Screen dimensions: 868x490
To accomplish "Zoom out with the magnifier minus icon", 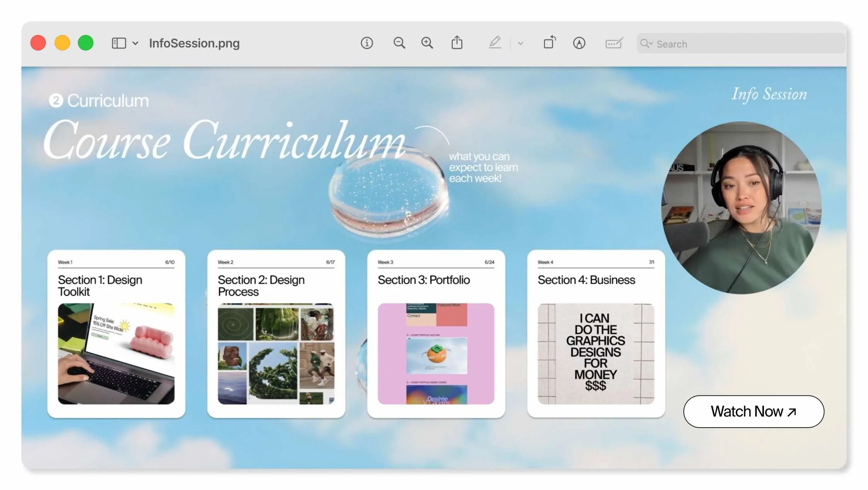I will pyautogui.click(x=399, y=43).
